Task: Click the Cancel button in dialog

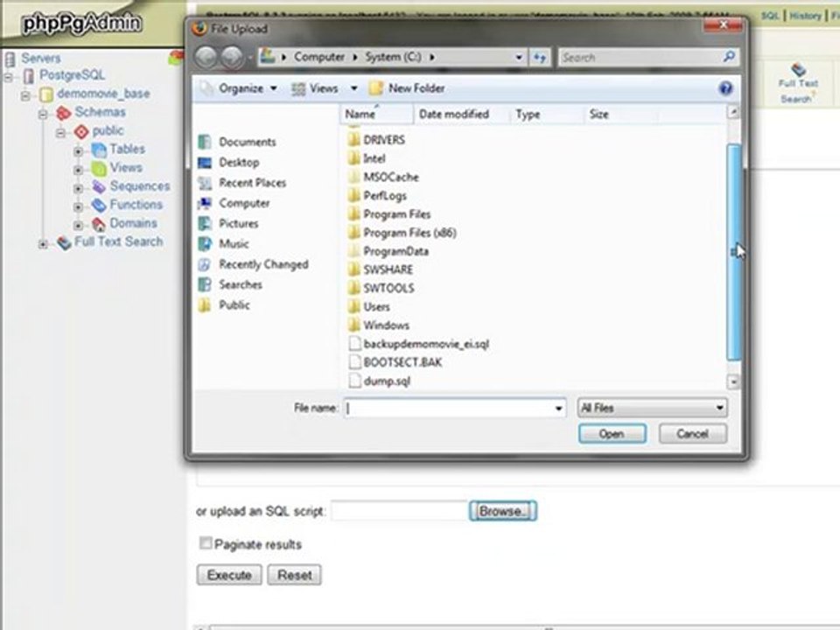Action: 693,434
